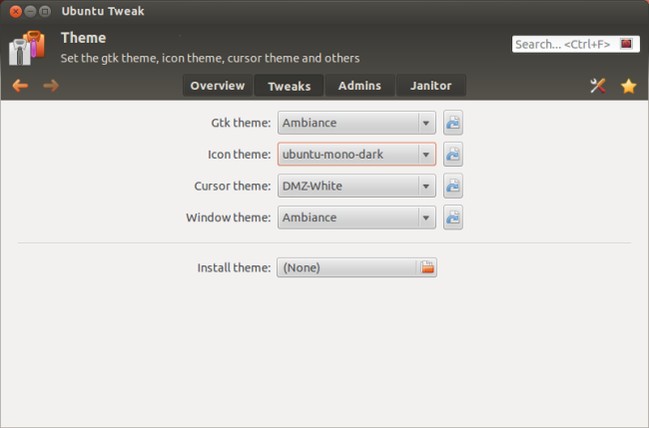Click the forward arrow navigation icon

tap(51, 86)
